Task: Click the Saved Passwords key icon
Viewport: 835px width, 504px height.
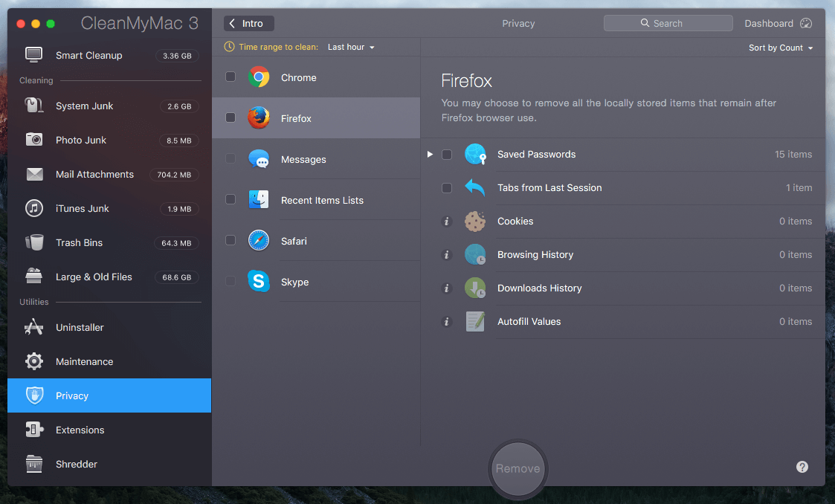Action: 475,155
